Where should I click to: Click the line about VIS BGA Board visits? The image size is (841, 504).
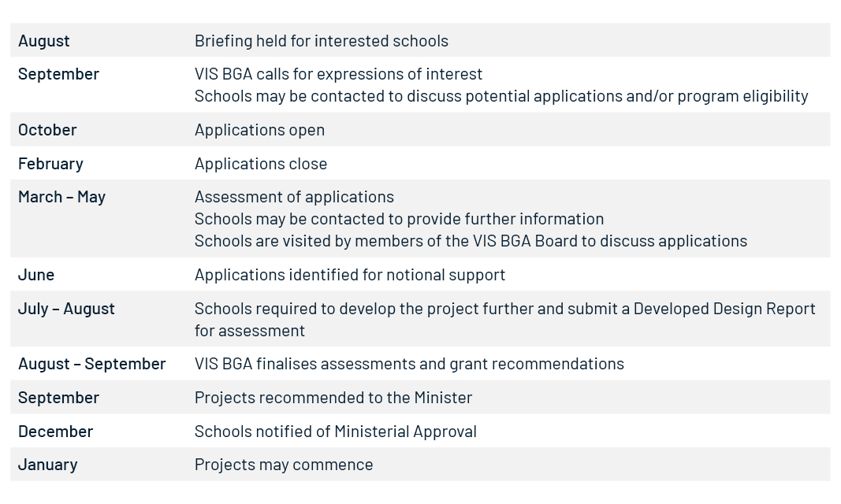(471, 241)
